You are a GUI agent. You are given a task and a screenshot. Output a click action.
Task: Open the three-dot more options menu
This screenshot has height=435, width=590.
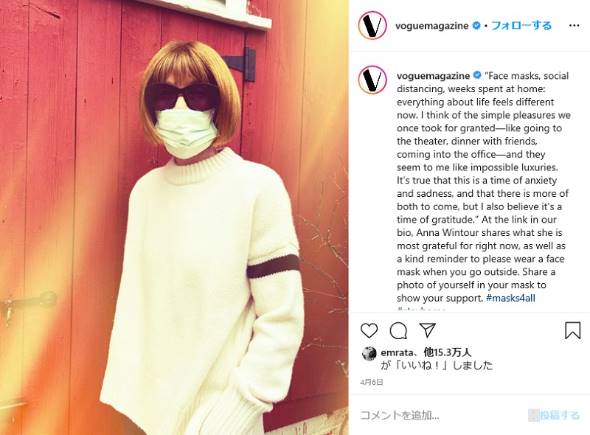point(574,26)
